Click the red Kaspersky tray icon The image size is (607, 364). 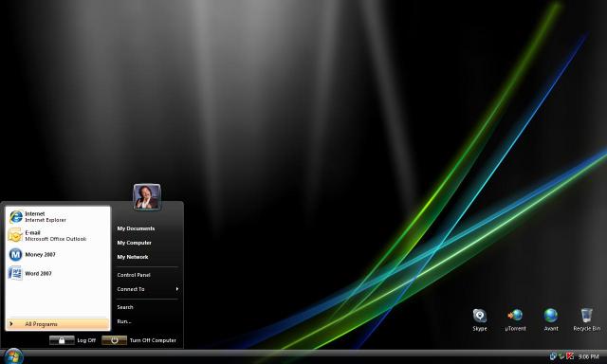[570, 355]
